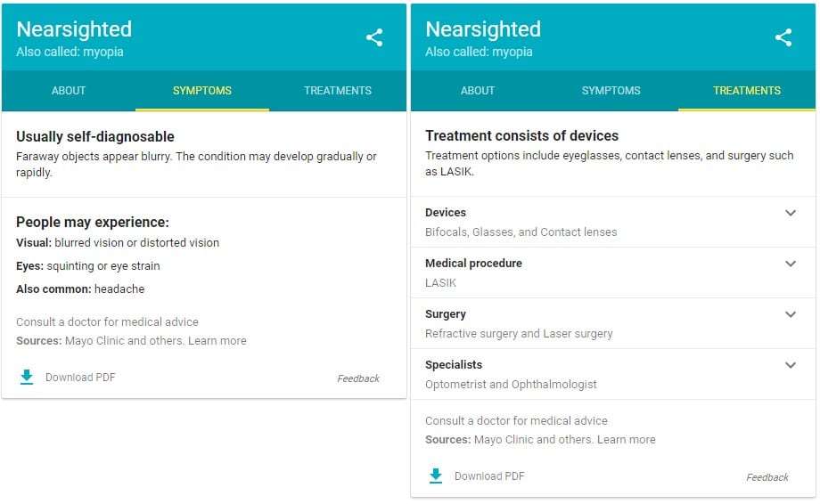Switch to Symptoms tab in the right card

point(611,91)
